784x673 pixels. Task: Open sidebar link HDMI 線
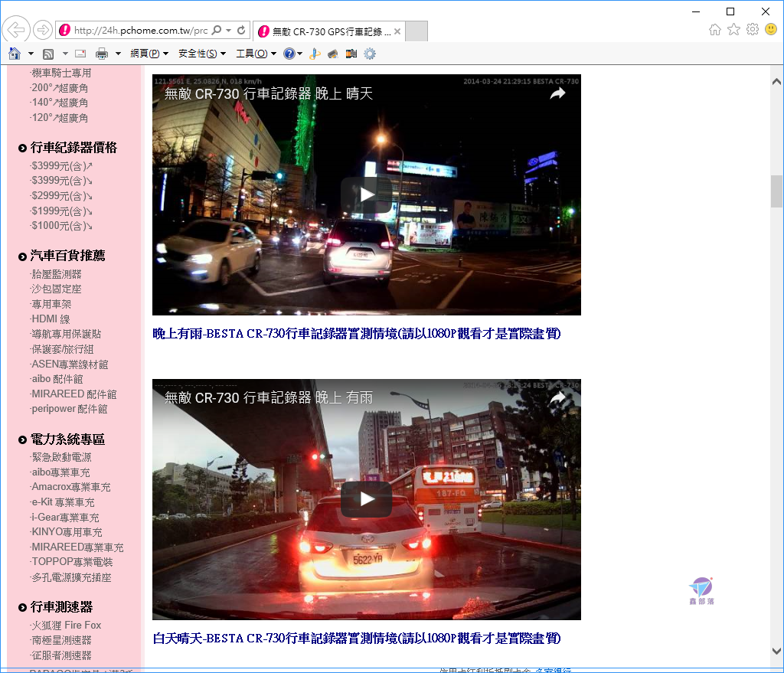[50, 319]
